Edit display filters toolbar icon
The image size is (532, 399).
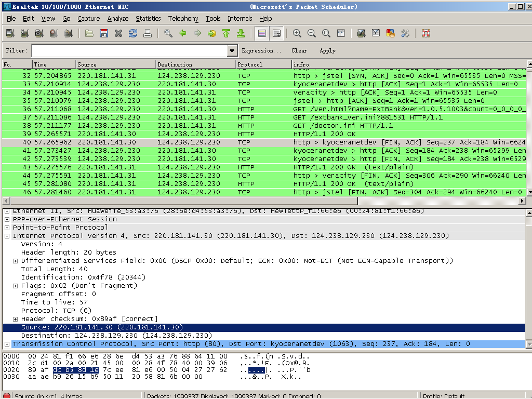click(376, 33)
